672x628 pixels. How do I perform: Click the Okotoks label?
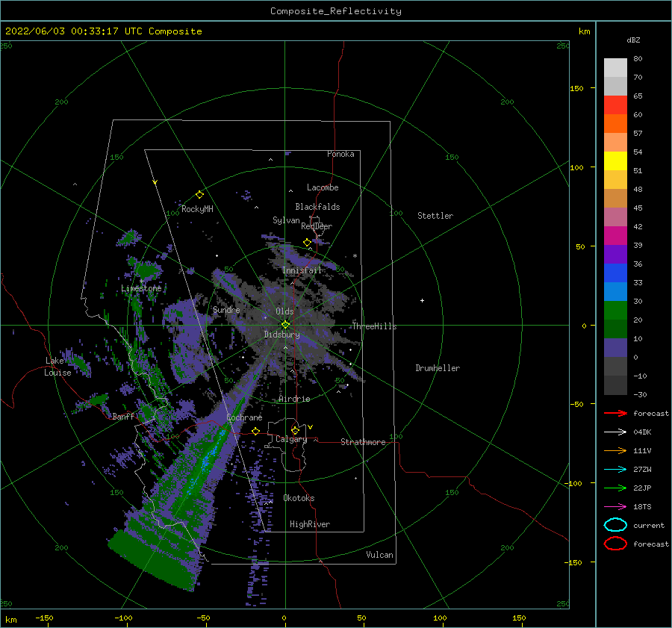299,498
